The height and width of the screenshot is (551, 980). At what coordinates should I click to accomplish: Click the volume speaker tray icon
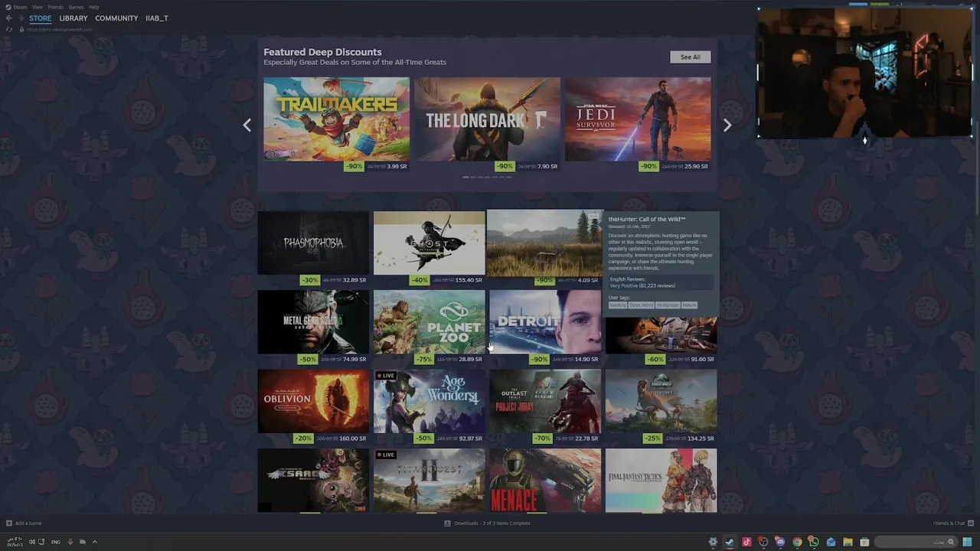32,542
